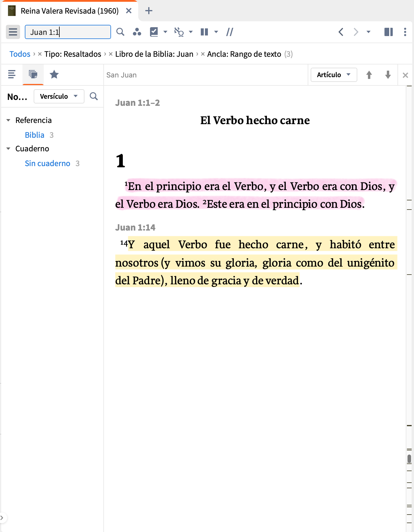Click the Juan 1:1 reference box
The width and height of the screenshot is (414, 532).
[x=68, y=32]
